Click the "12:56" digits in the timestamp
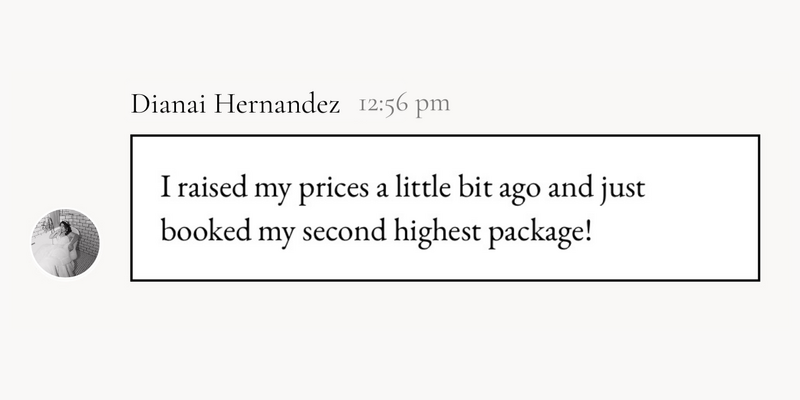Image resolution: width=800 pixels, height=400 pixels. tap(383, 105)
